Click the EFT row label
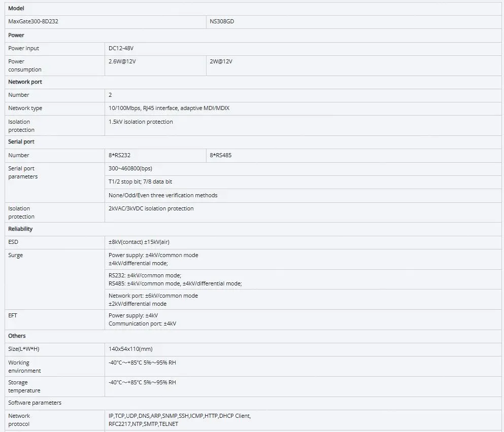The height and width of the screenshot is (432, 504). pyautogui.click(x=13, y=315)
